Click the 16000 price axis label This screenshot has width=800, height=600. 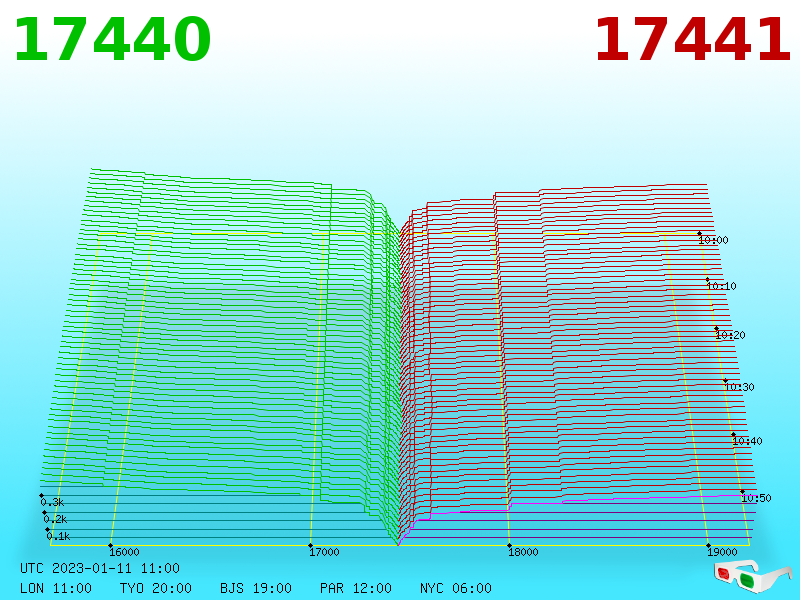(124, 552)
